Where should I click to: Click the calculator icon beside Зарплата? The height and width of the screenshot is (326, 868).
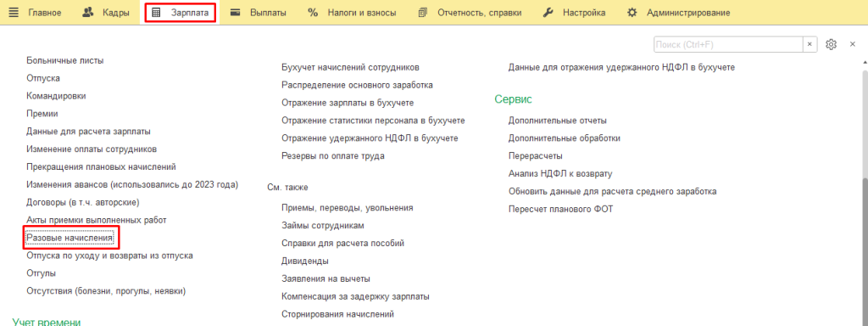pyautogui.click(x=156, y=12)
